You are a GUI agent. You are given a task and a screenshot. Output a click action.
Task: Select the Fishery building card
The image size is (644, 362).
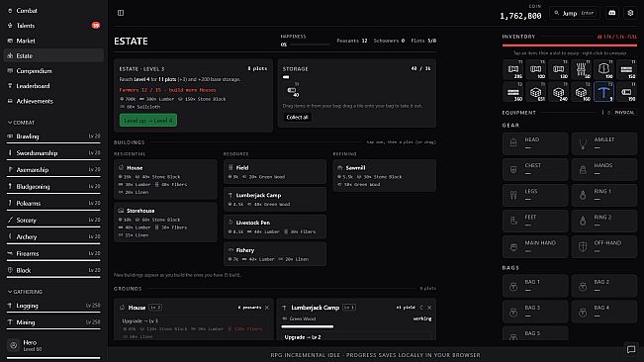pos(275,254)
